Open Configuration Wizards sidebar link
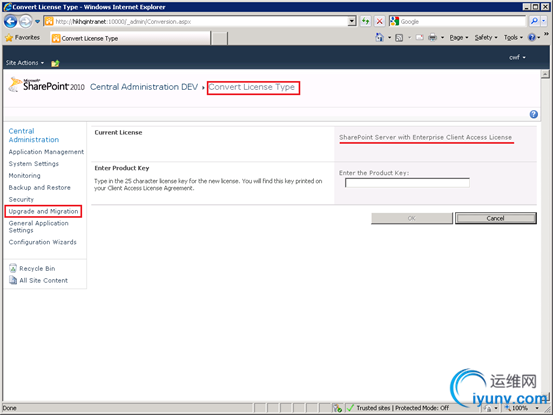 pyautogui.click(x=42, y=242)
